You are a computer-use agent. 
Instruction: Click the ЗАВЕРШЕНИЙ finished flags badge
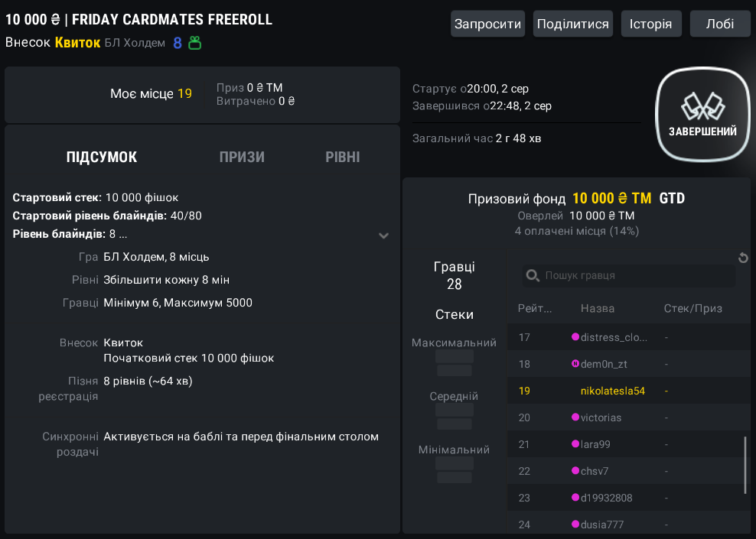pos(702,114)
